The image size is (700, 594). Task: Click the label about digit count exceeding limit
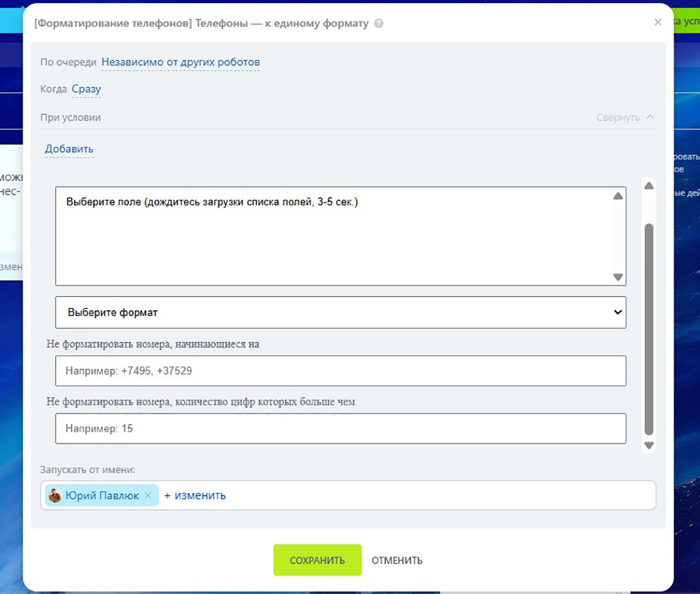click(201, 402)
